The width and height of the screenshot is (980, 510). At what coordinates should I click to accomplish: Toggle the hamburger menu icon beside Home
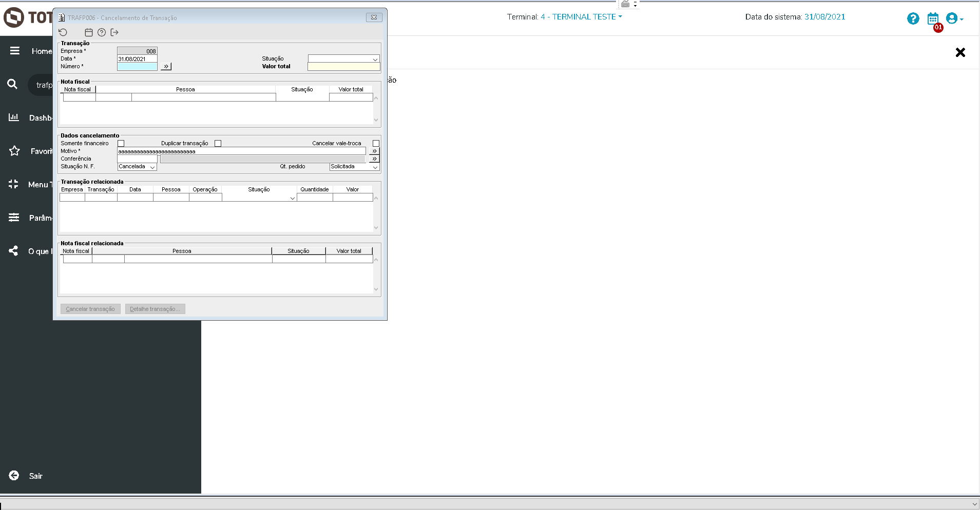15,51
